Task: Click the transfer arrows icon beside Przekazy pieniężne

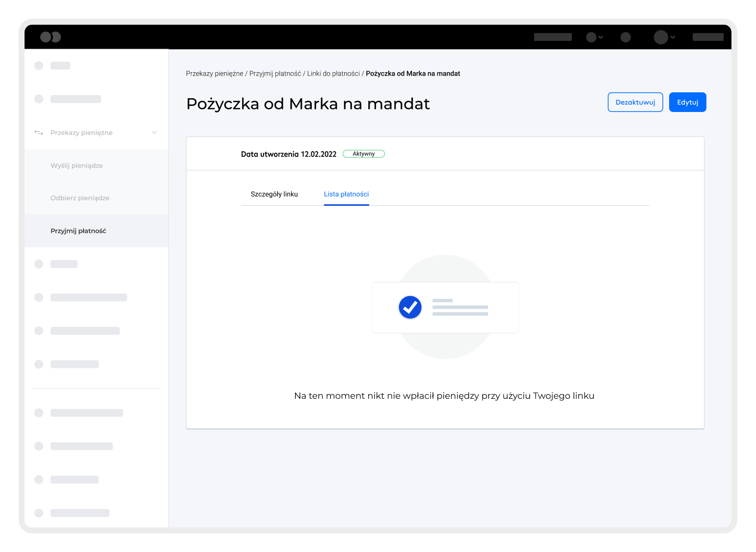Action: tap(39, 133)
